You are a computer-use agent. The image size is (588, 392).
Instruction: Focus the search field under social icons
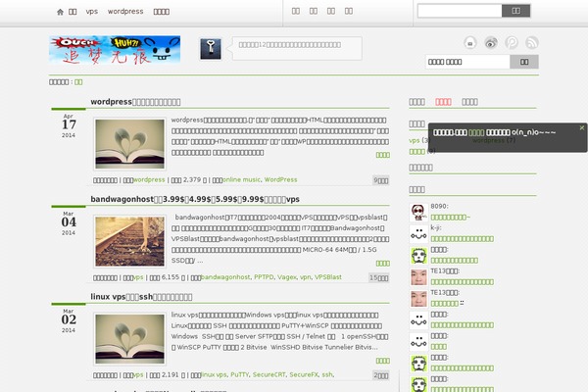[x=467, y=62]
